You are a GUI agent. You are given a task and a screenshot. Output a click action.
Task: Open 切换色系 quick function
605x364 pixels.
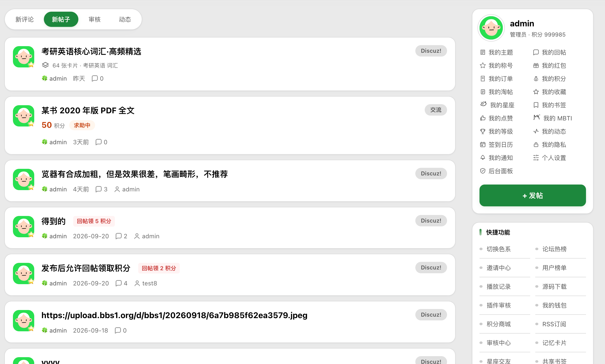(x=499, y=249)
